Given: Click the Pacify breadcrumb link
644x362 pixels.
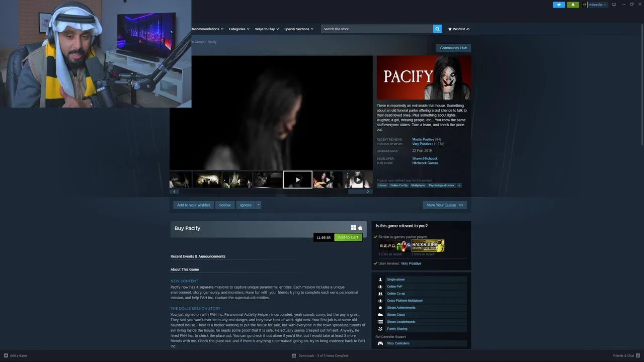Looking at the screenshot, I should tap(212, 42).
